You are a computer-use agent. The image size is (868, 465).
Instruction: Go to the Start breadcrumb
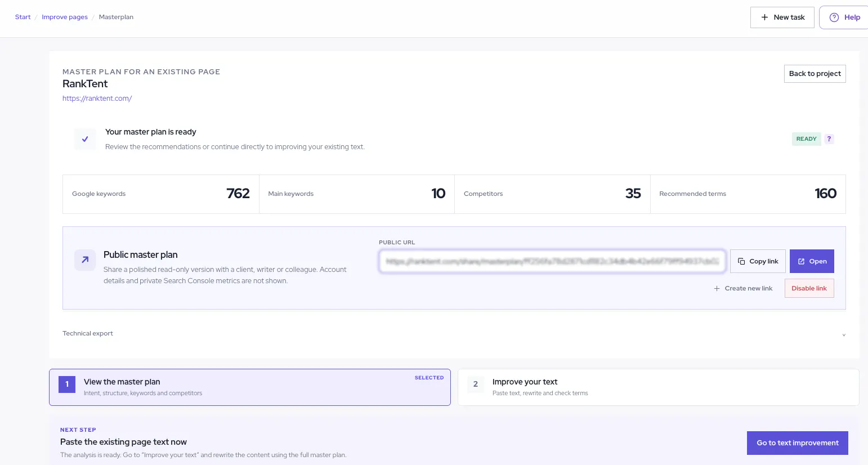(x=23, y=17)
